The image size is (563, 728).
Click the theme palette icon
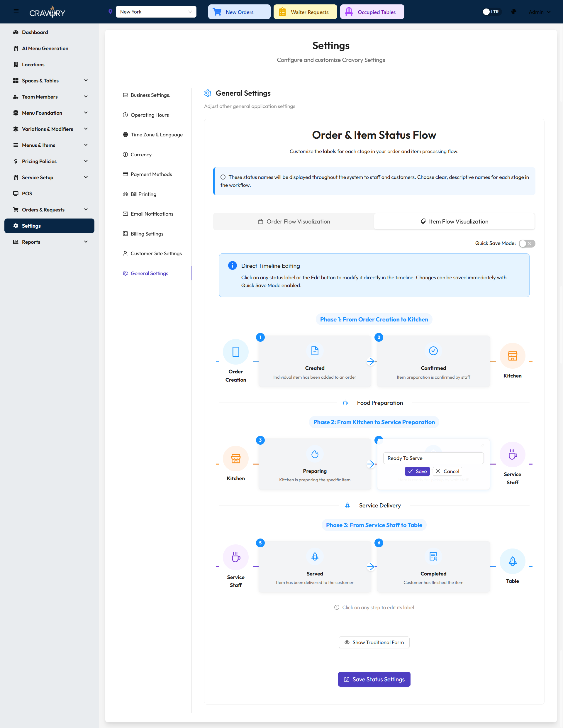514,12
